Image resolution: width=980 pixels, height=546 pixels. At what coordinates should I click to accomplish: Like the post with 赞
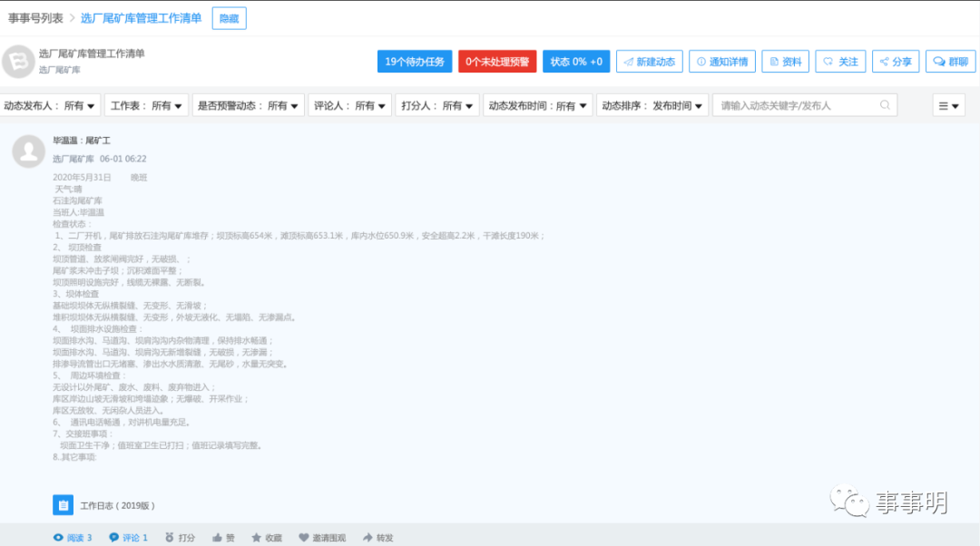[223, 538]
